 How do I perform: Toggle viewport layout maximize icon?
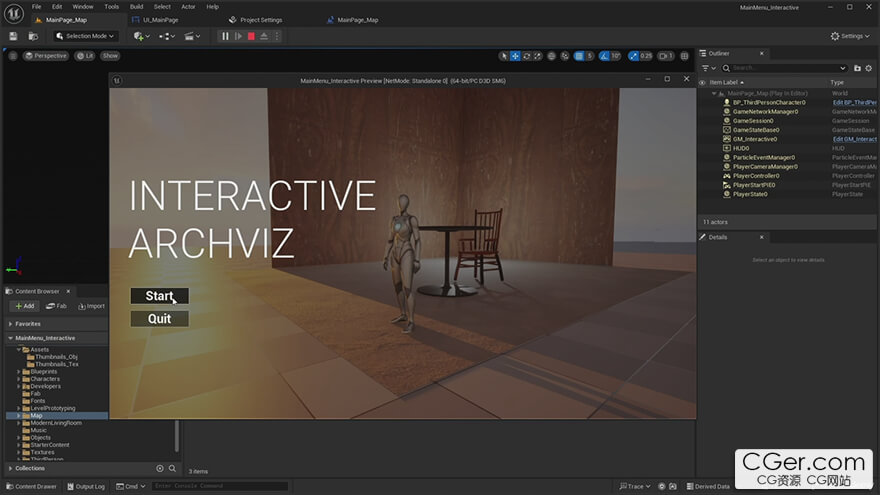[685, 56]
